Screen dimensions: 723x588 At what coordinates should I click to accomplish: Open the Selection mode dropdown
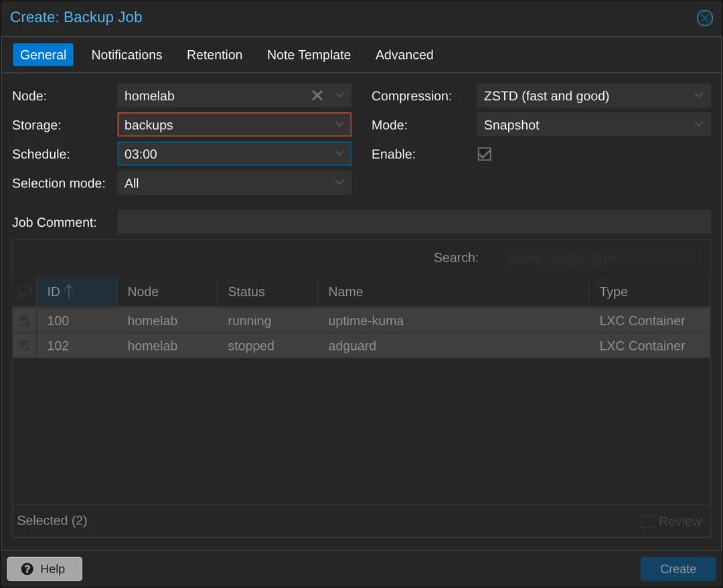tap(234, 183)
